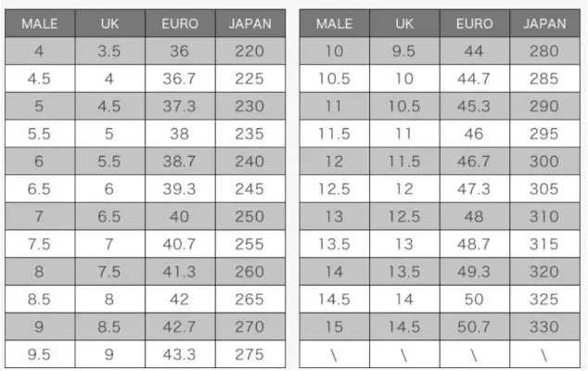Click the MALE header in left table

pos(40,23)
